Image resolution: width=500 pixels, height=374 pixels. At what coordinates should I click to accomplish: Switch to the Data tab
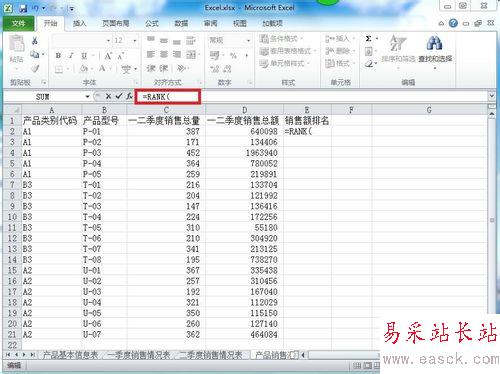(x=181, y=23)
